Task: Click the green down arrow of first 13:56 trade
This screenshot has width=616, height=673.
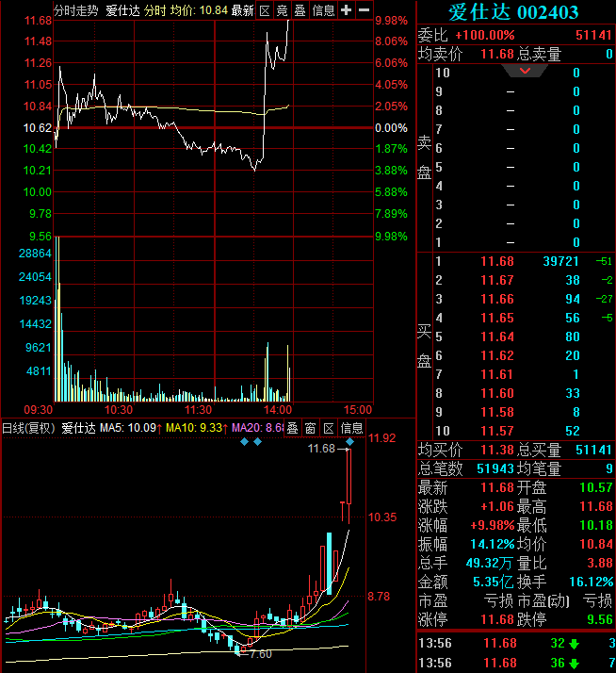Action: [x=574, y=644]
